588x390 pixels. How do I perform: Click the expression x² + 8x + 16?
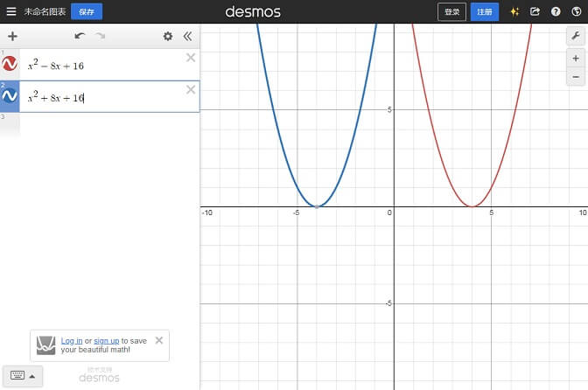pos(56,97)
